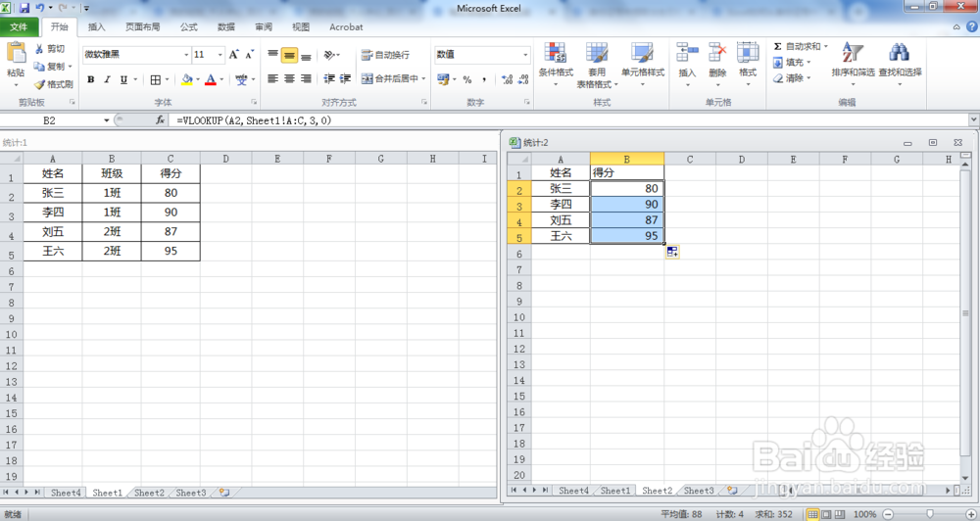Decrease font size with small A
The height and width of the screenshot is (521, 980).
[x=249, y=54]
